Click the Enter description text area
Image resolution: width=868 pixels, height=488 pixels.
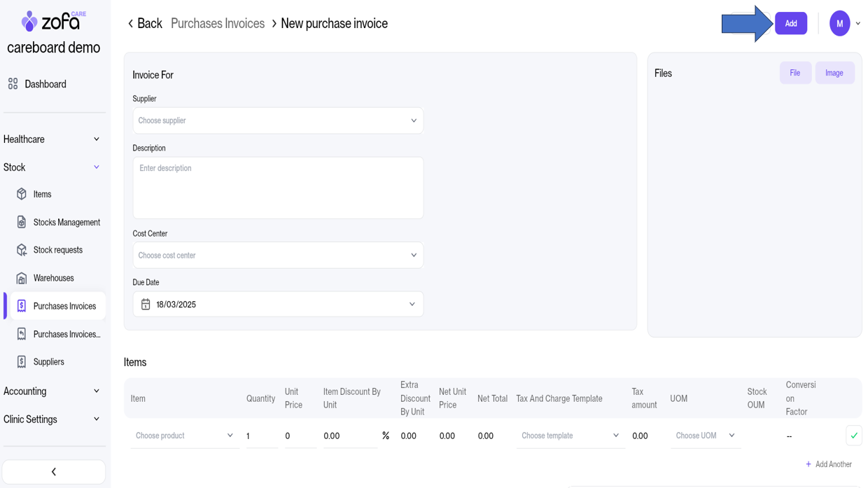click(278, 188)
